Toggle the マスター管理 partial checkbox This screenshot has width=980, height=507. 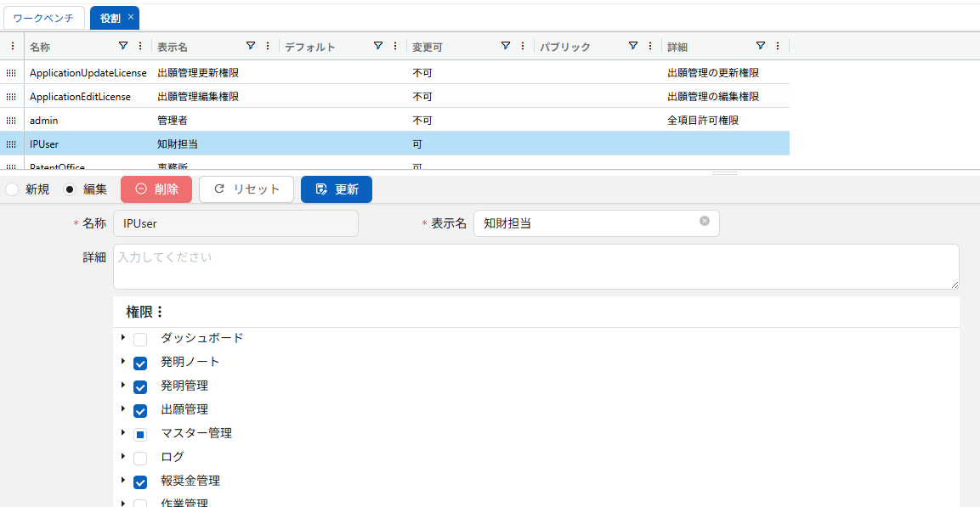(x=141, y=434)
